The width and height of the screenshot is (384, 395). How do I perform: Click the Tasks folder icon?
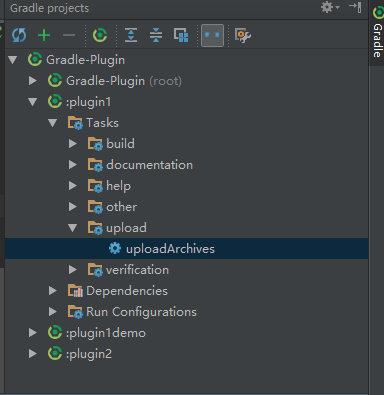tap(75, 123)
